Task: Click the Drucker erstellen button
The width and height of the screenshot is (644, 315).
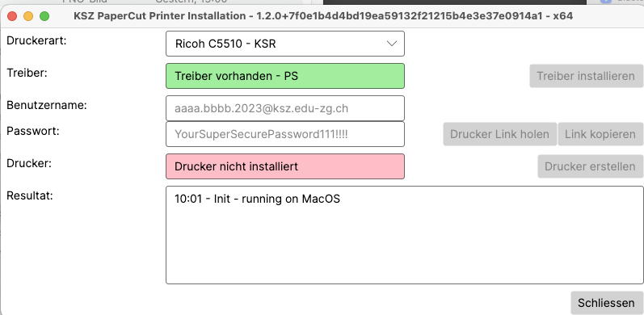Action: 590,166
